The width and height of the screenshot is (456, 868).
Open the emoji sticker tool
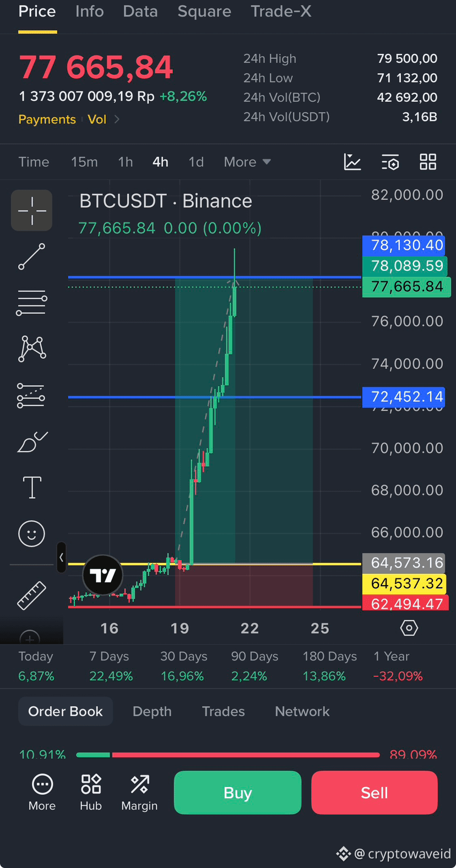click(31, 533)
